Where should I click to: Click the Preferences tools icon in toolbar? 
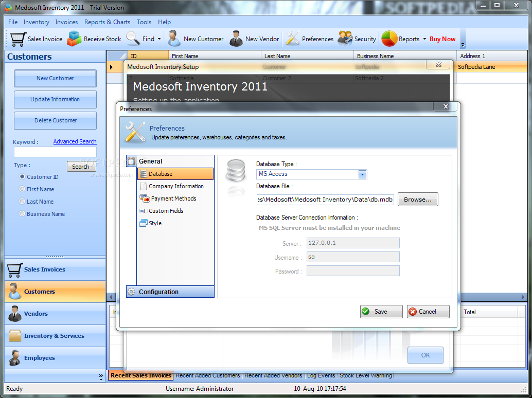pyautogui.click(x=292, y=39)
